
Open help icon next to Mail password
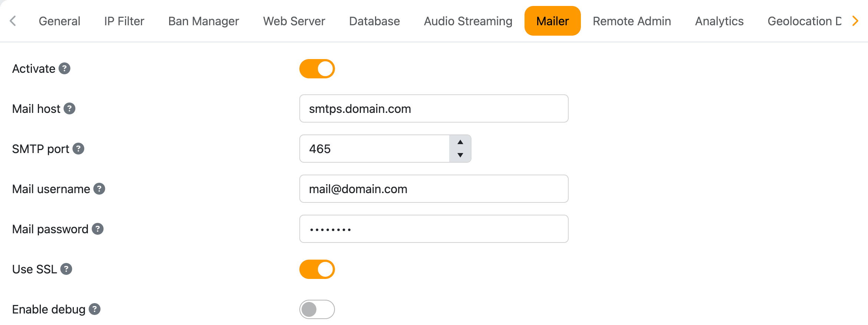[98, 229]
